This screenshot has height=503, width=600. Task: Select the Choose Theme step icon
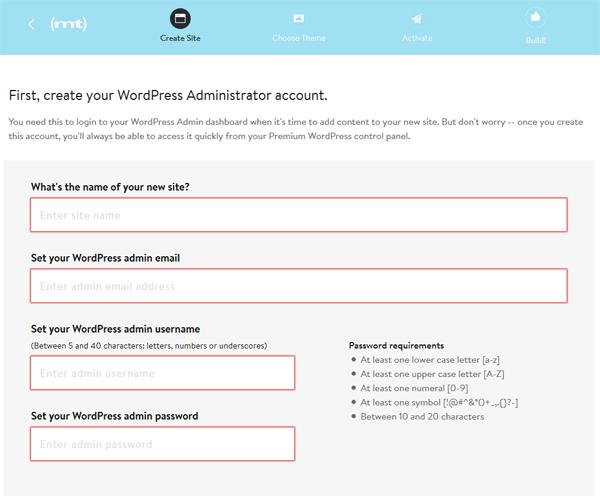pos(298,18)
